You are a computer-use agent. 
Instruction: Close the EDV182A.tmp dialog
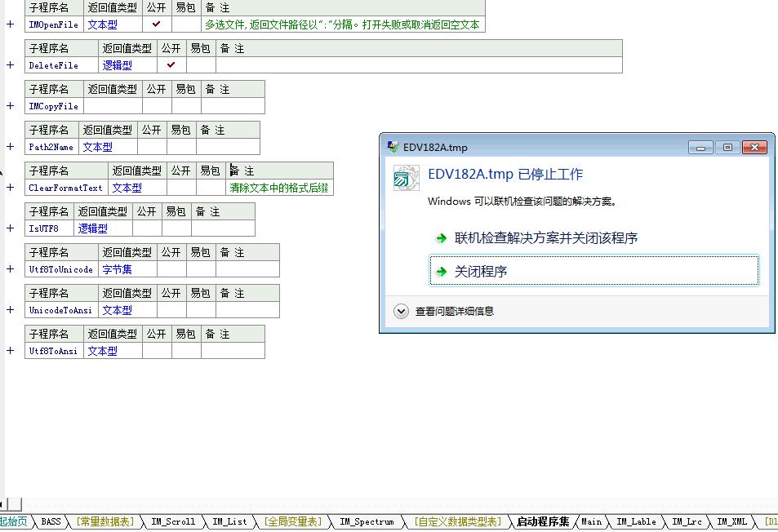pos(754,147)
